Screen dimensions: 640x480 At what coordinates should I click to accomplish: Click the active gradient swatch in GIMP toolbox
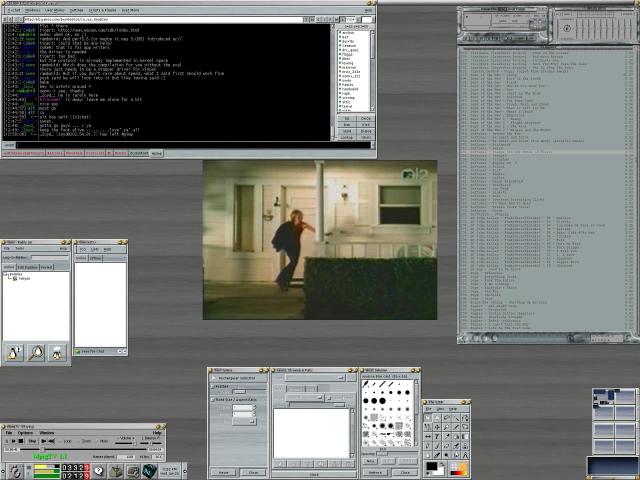[458, 473]
